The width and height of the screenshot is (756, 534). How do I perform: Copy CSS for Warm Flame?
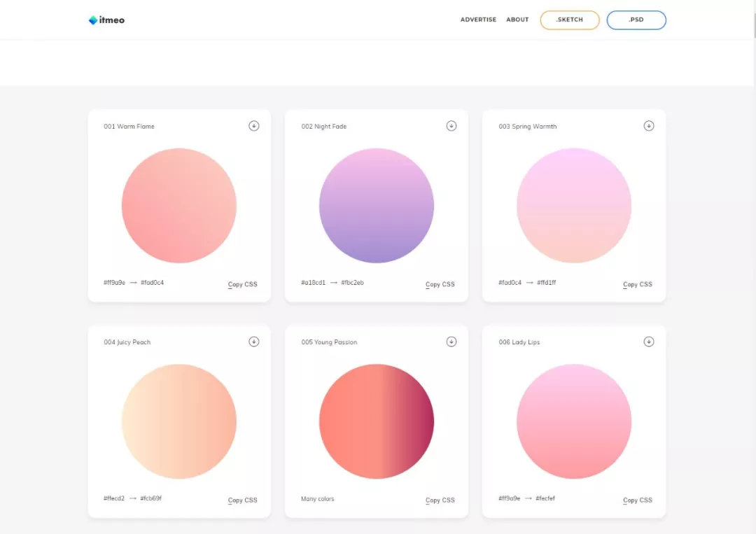pyautogui.click(x=242, y=284)
